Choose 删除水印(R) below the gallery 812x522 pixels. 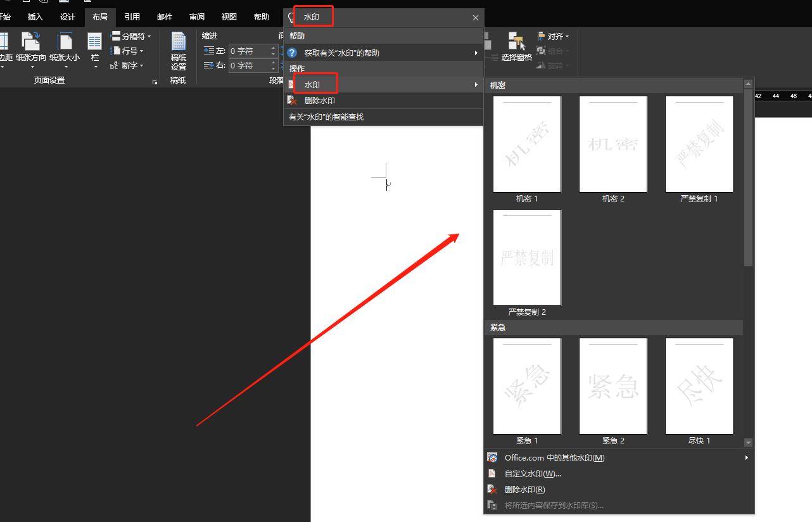click(x=619, y=489)
